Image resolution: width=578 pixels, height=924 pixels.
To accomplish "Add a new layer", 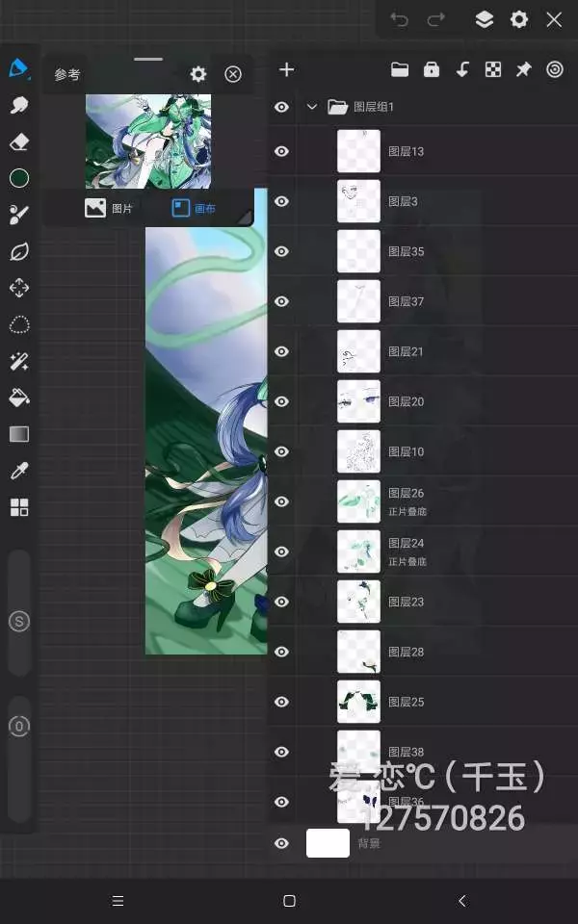I will coord(287,69).
